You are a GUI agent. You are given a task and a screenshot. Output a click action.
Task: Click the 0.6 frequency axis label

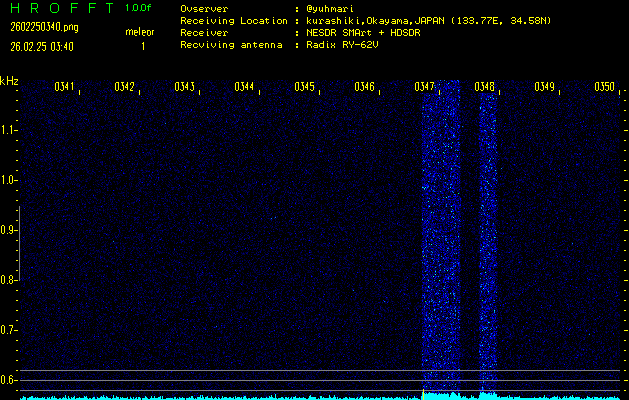click(8, 380)
